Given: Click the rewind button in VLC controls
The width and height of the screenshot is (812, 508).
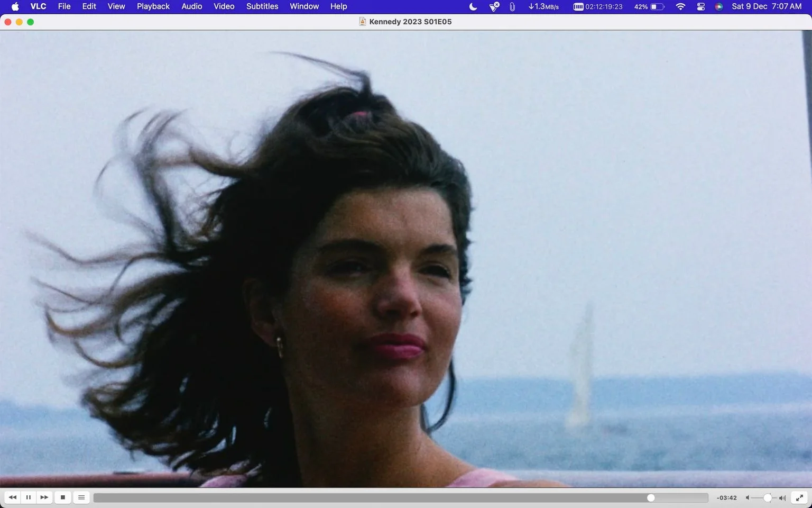Looking at the screenshot, I should pos(12,497).
